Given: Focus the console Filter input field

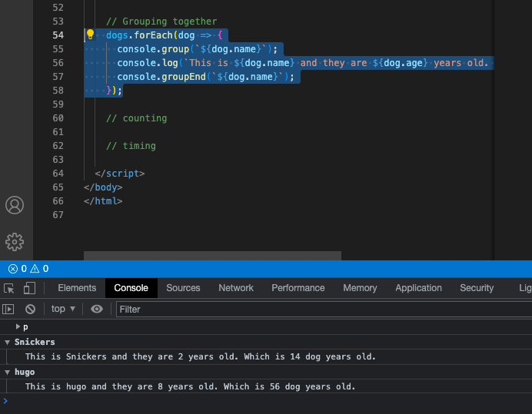Looking at the screenshot, I should pyautogui.click(x=324, y=310).
